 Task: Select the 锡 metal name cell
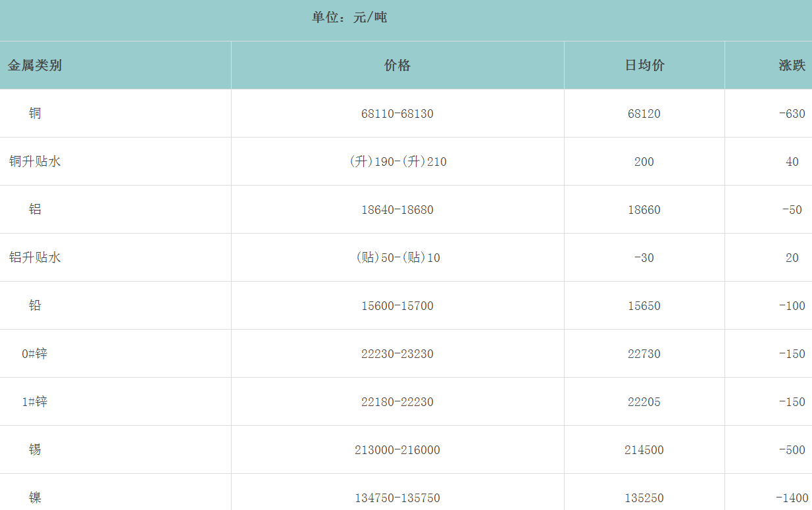35,449
